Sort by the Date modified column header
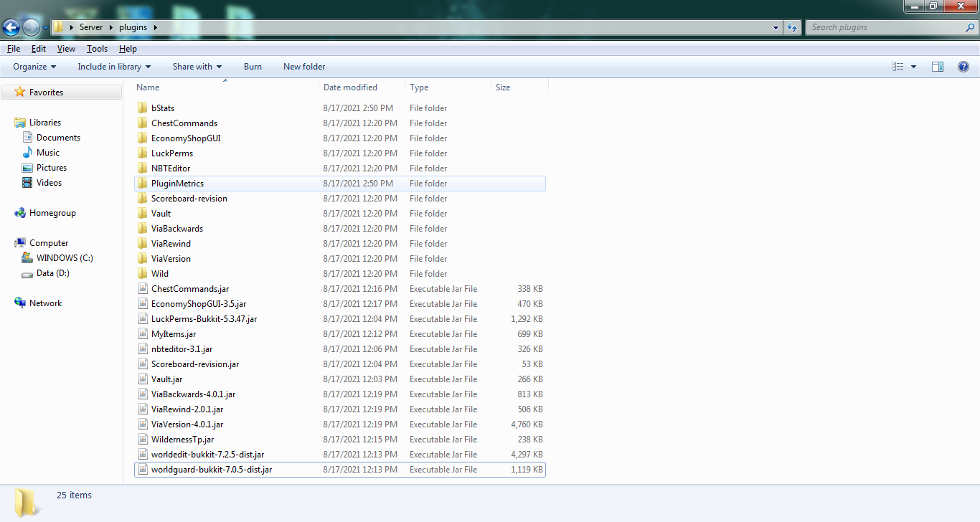 click(x=362, y=87)
